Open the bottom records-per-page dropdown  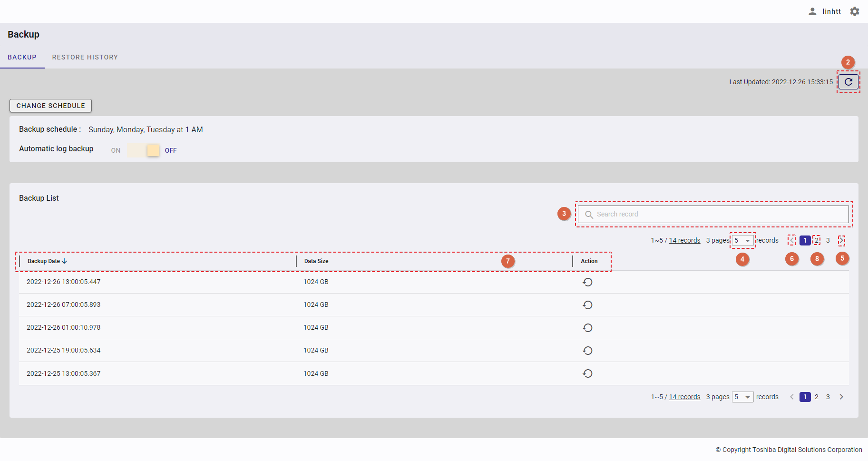pos(742,397)
